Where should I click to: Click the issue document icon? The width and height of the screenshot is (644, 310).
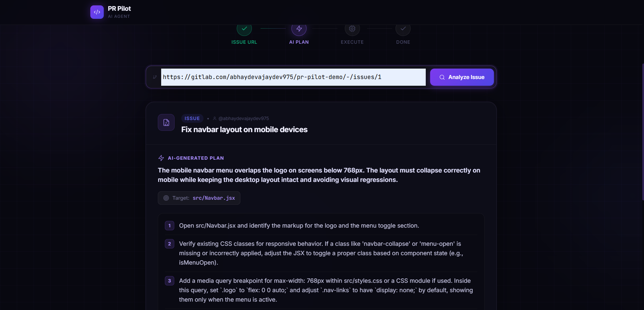[166, 122]
